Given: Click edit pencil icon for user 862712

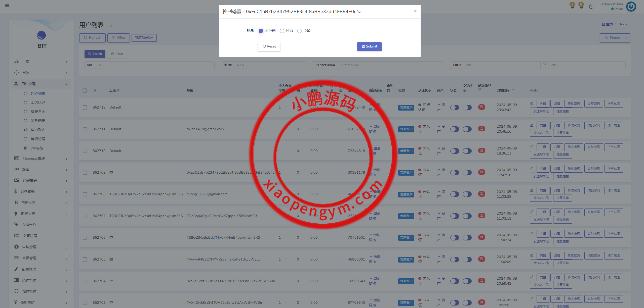Looking at the screenshot, I should (x=532, y=103).
